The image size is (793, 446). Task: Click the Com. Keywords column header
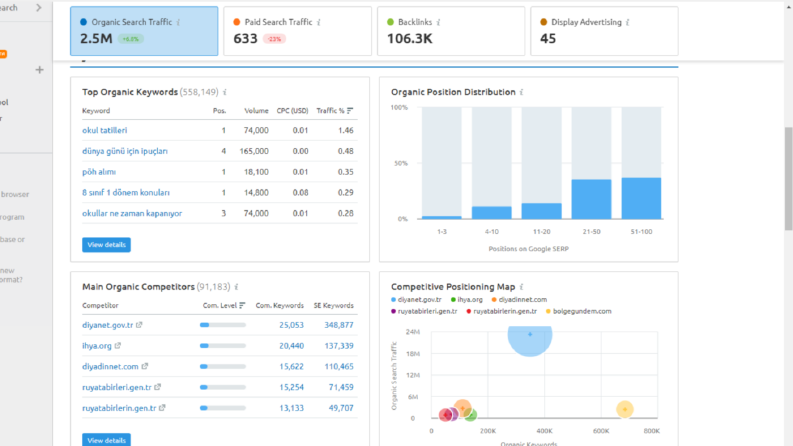tap(280, 305)
